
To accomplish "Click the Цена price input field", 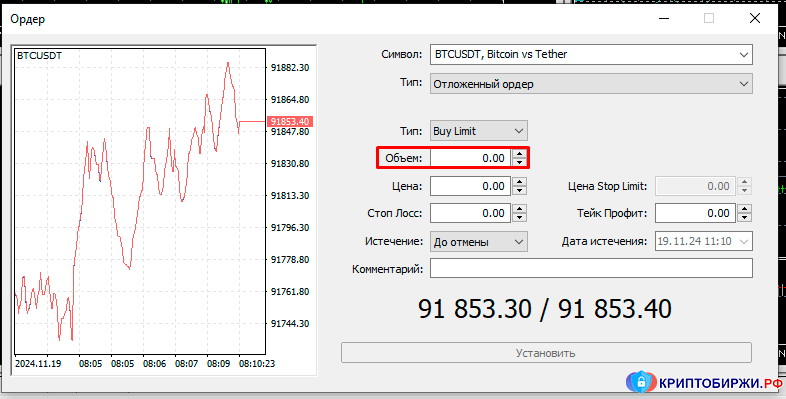I will coord(471,186).
